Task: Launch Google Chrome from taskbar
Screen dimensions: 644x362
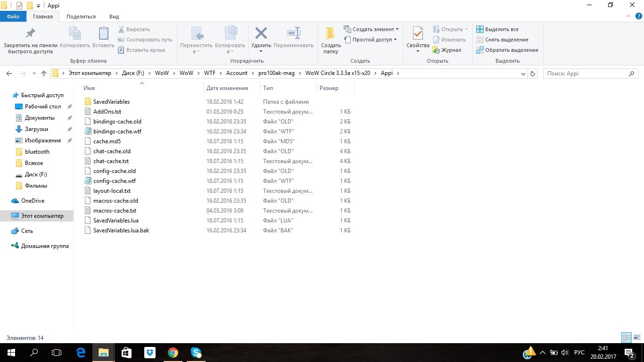Action: point(173,353)
